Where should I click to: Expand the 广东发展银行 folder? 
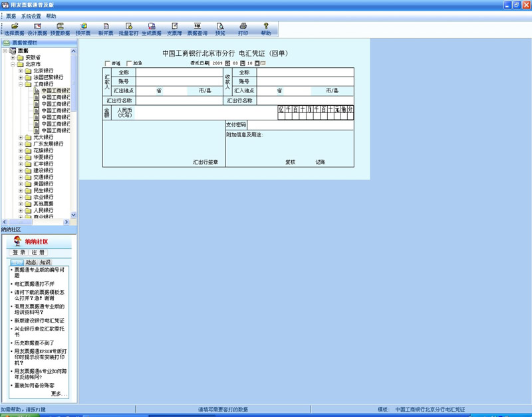(x=21, y=144)
